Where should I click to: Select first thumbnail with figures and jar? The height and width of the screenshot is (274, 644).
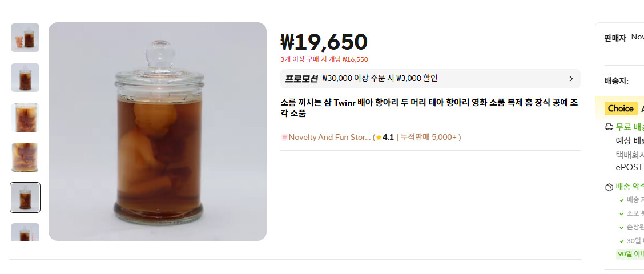[x=25, y=38]
